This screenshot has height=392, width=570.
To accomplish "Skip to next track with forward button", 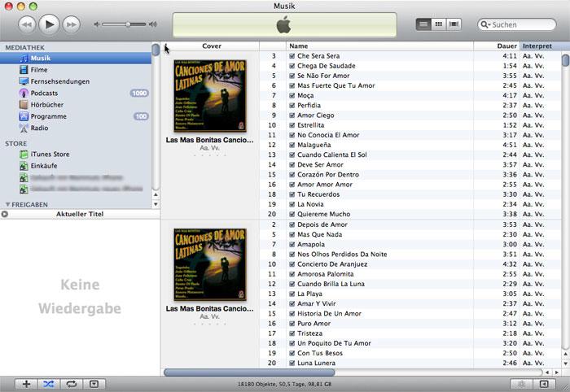I will pyautogui.click(x=72, y=24).
